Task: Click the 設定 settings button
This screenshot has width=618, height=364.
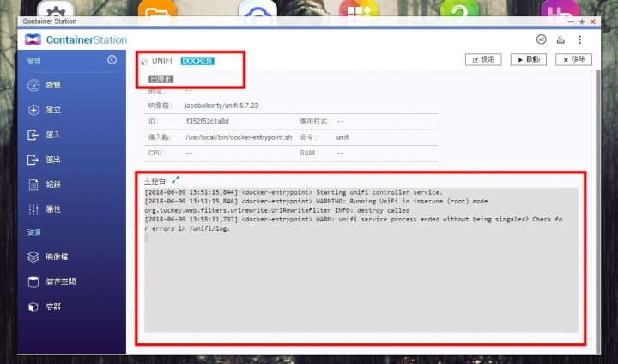Action: click(483, 59)
